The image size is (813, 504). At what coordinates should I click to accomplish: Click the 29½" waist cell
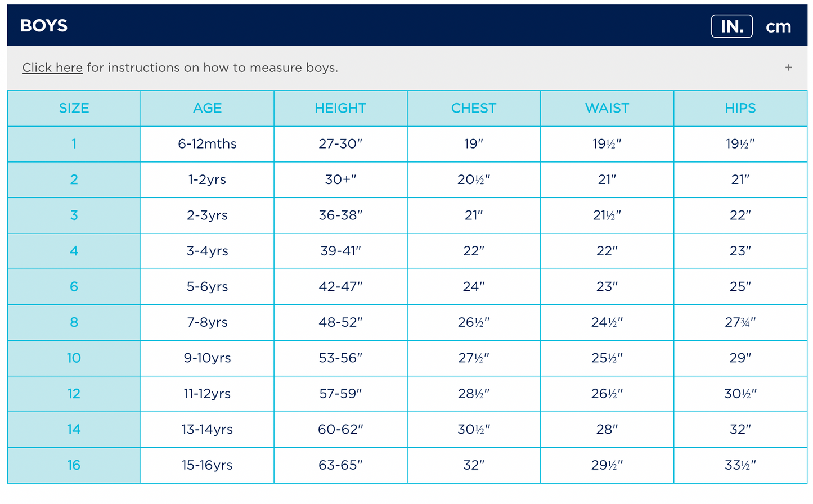pos(607,465)
